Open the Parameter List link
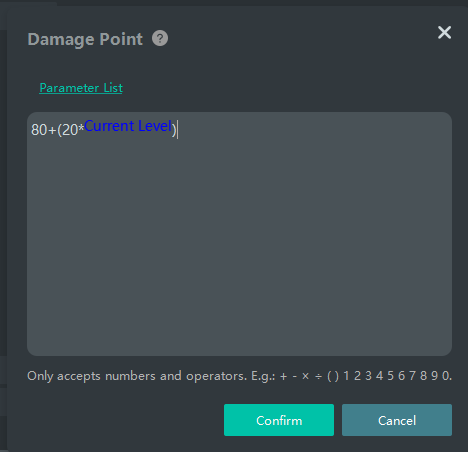The height and width of the screenshot is (452, 468). 81,88
